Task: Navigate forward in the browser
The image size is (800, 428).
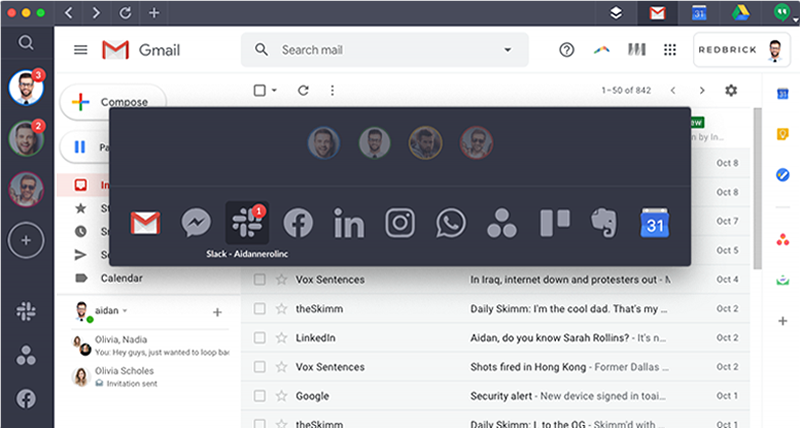Action: 96,13
